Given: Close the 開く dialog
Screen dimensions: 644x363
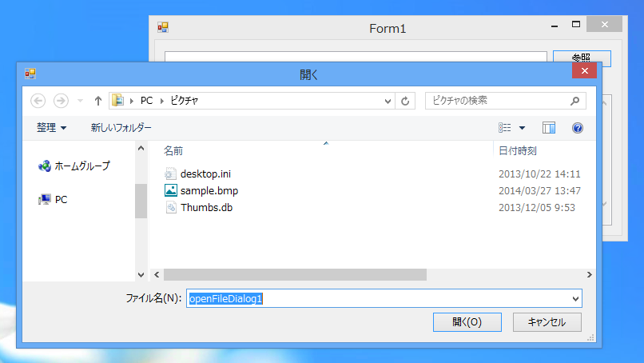Looking at the screenshot, I should point(584,70).
